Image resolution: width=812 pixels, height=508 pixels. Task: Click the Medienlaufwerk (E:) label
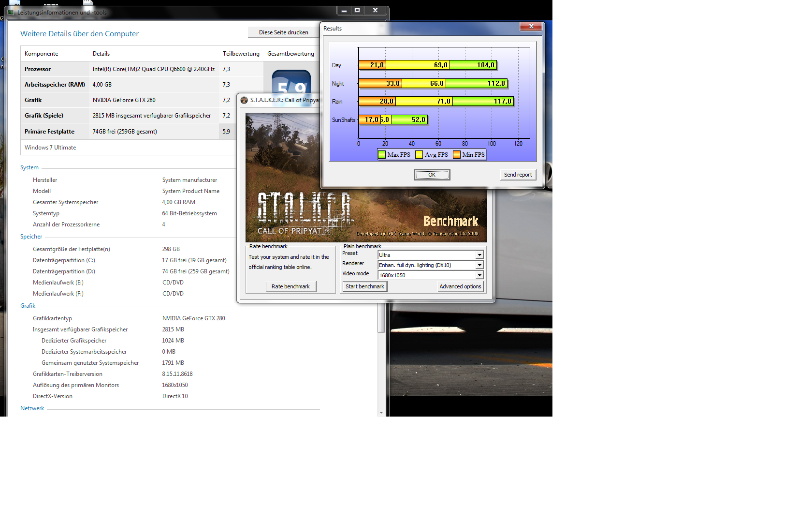(x=58, y=283)
